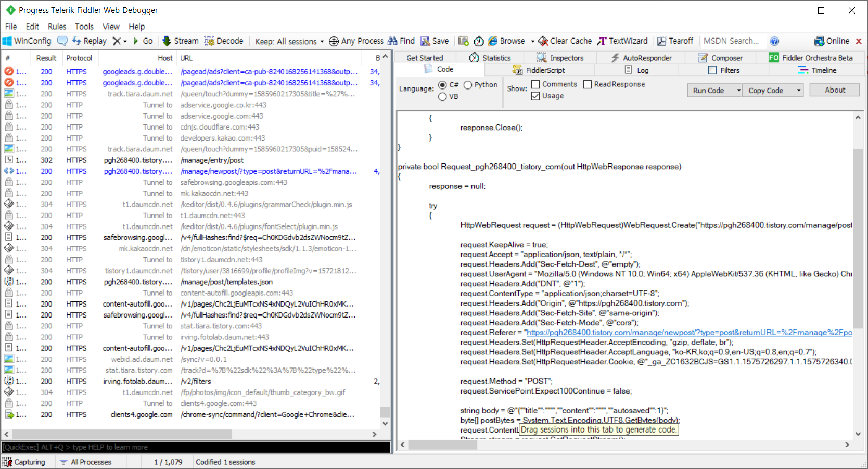Switch to the Log tab

(x=636, y=70)
